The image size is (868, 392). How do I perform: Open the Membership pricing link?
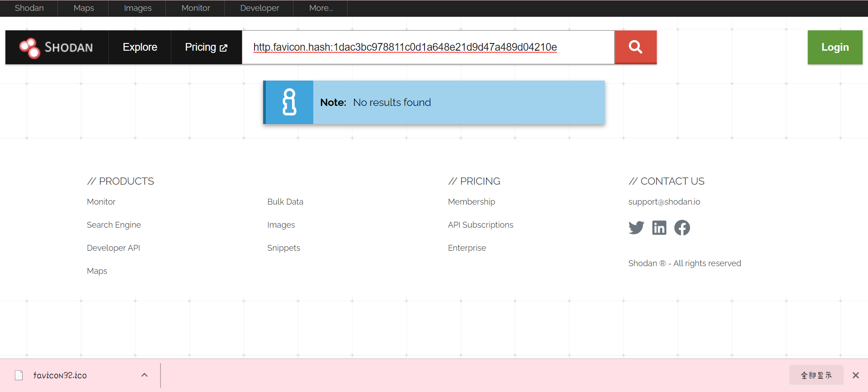pos(472,202)
